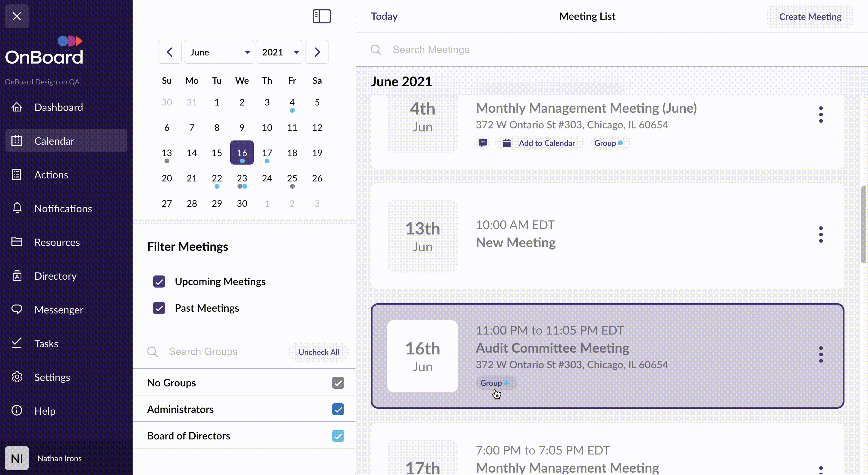Click the Help info icon
Screen dimensions: 868x475
[17, 410]
